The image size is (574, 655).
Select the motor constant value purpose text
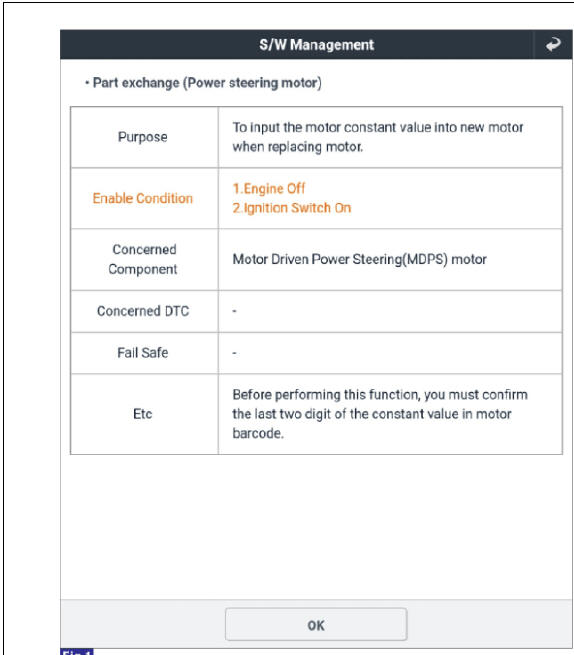click(378, 137)
